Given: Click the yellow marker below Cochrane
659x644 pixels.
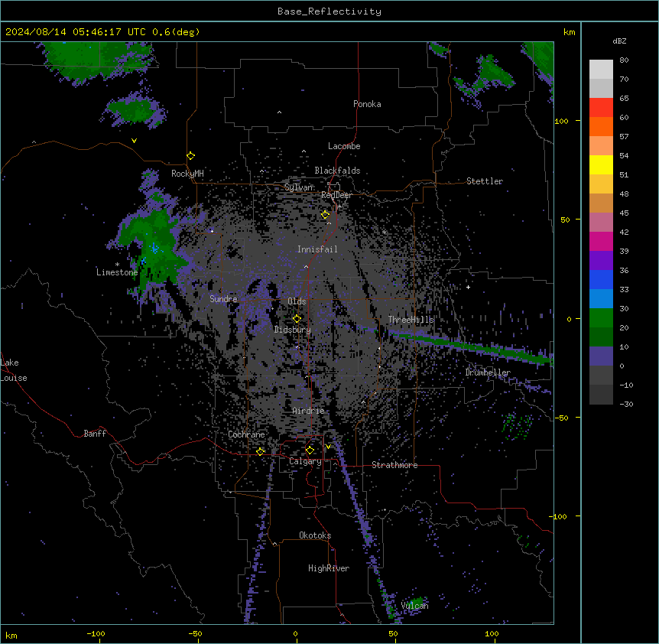Looking at the screenshot, I should 261,452.
